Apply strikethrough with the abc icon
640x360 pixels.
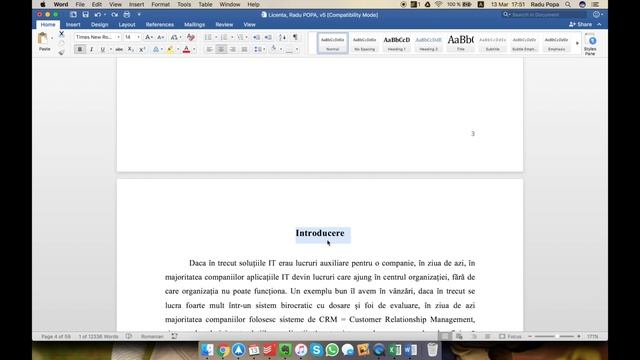click(x=119, y=49)
